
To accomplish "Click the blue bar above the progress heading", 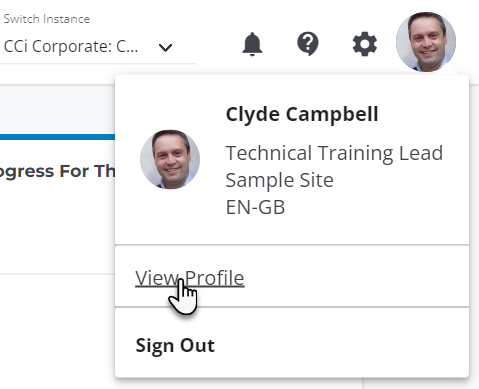I will (x=57, y=137).
